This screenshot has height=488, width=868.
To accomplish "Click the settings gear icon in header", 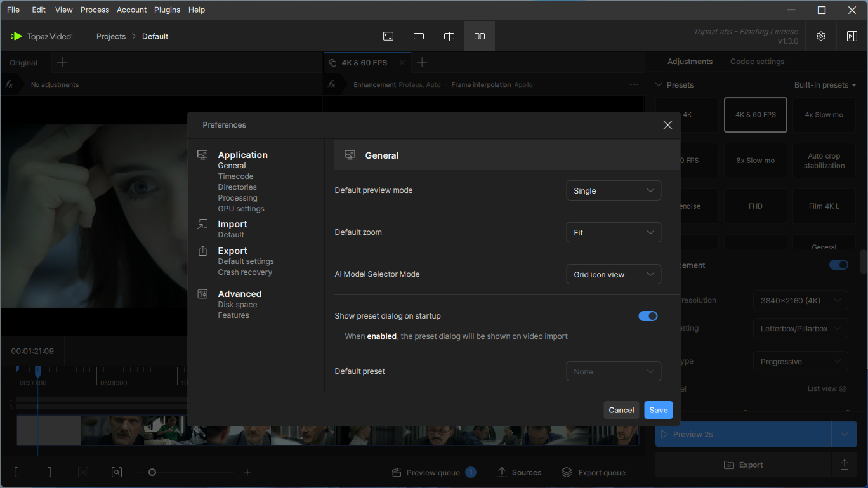I will click(x=820, y=36).
